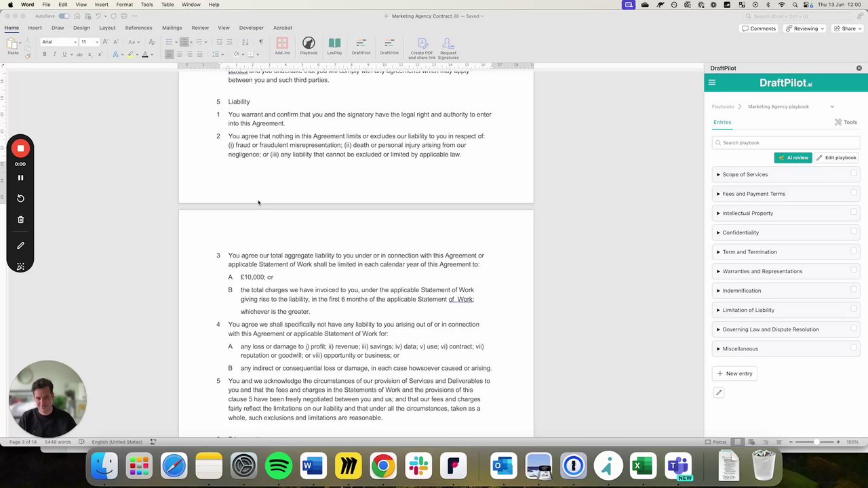This screenshot has width=868, height=488.
Task: Click the pencil icon below New entry
Action: pos(719,392)
